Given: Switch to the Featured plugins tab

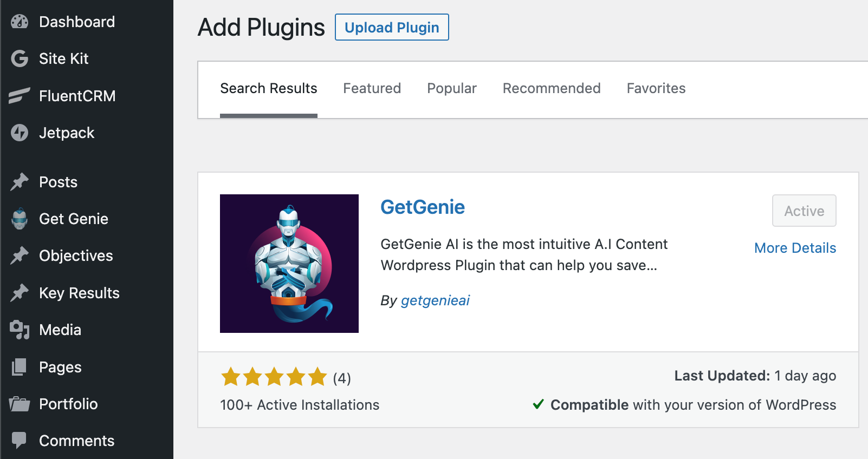Looking at the screenshot, I should [x=372, y=88].
